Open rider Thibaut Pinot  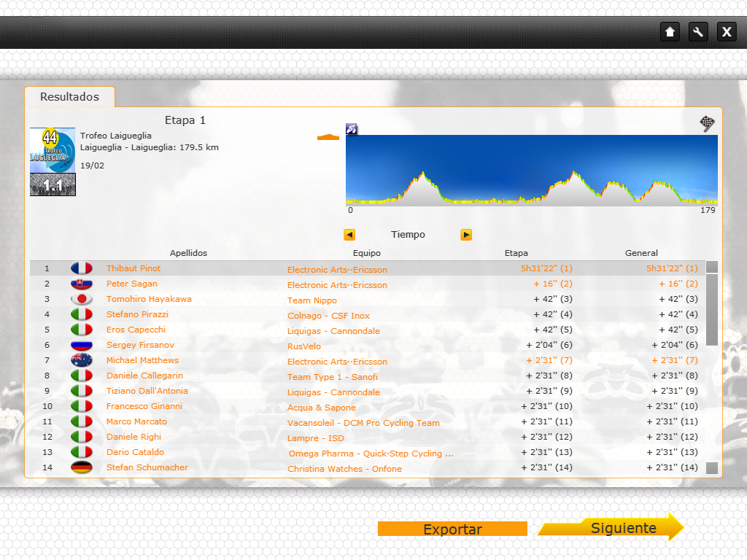(x=133, y=268)
